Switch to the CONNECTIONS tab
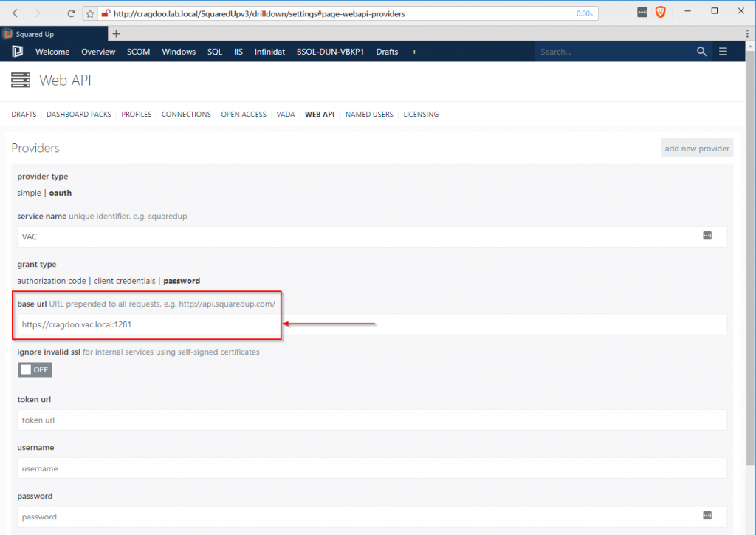 (186, 115)
